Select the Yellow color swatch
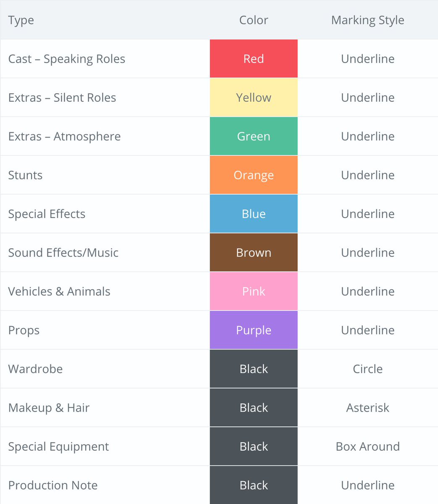438x504 pixels. click(x=254, y=97)
